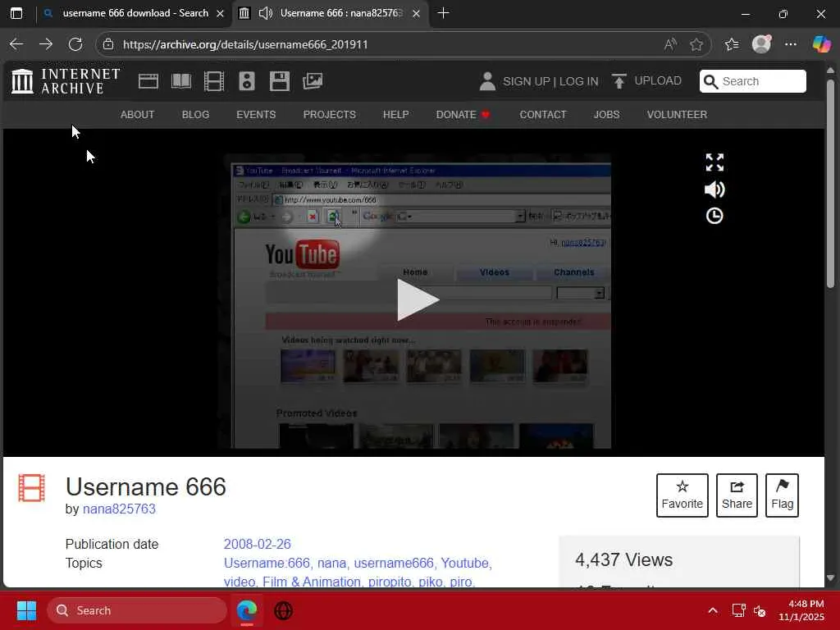Open JOBS navigation item
This screenshot has width=840, height=630.
coord(606,115)
